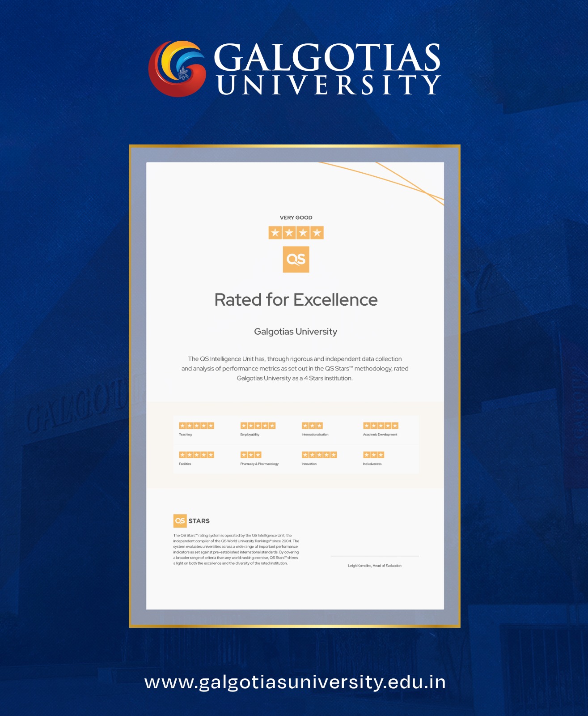Click the QS Intelligence Unit description paragraph
Screen dimensions: 588x716
pyautogui.click(x=295, y=368)
